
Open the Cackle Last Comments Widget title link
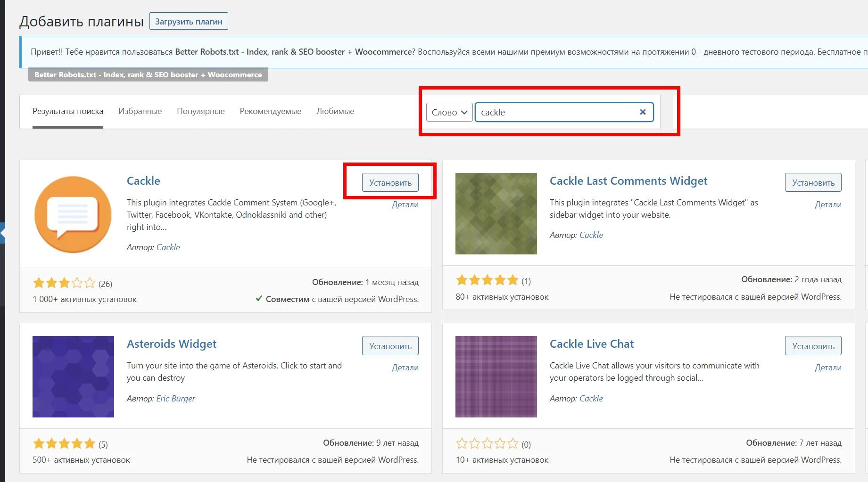coord(628,181)
